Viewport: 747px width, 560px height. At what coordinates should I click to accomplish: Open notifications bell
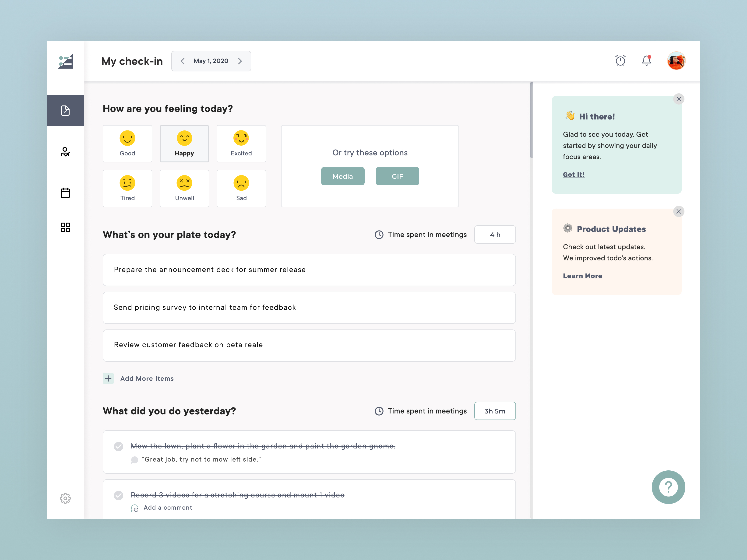[646, 61]
